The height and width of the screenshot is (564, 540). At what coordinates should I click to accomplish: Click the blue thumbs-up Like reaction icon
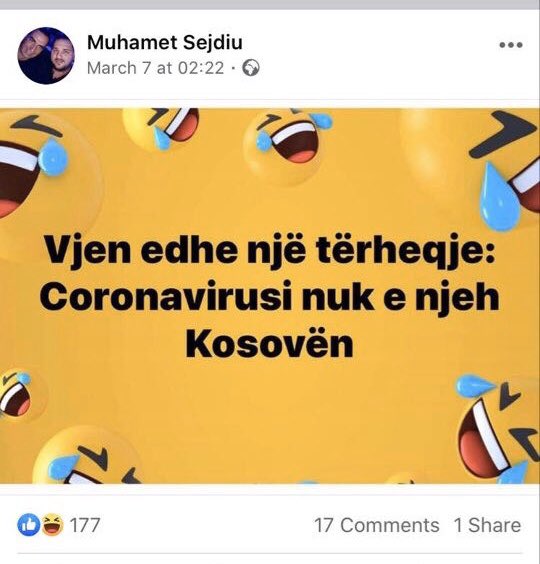point(28,525)
